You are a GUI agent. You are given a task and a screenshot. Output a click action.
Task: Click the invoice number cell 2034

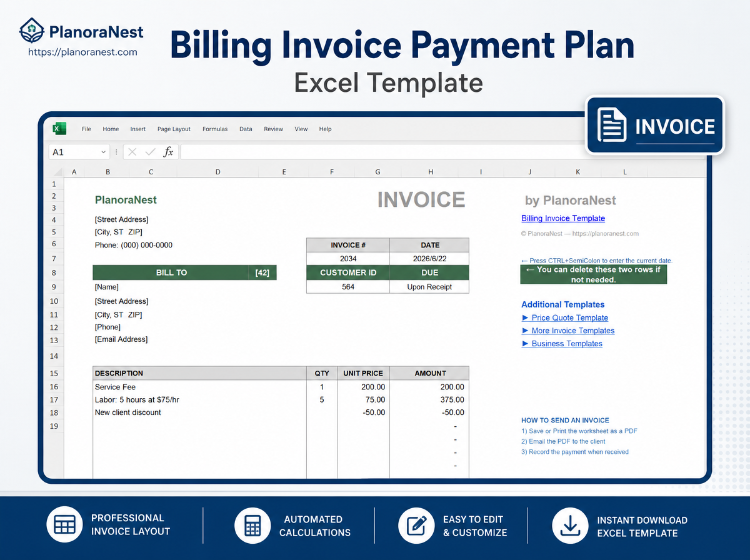click(348, 259)
